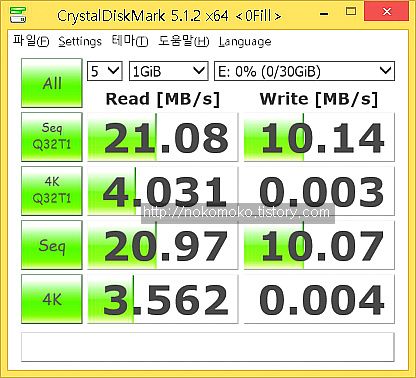This screenshot has height=378, width=416.
Task: Click the Write [MB/s] column header
Action: coord(319,99)
